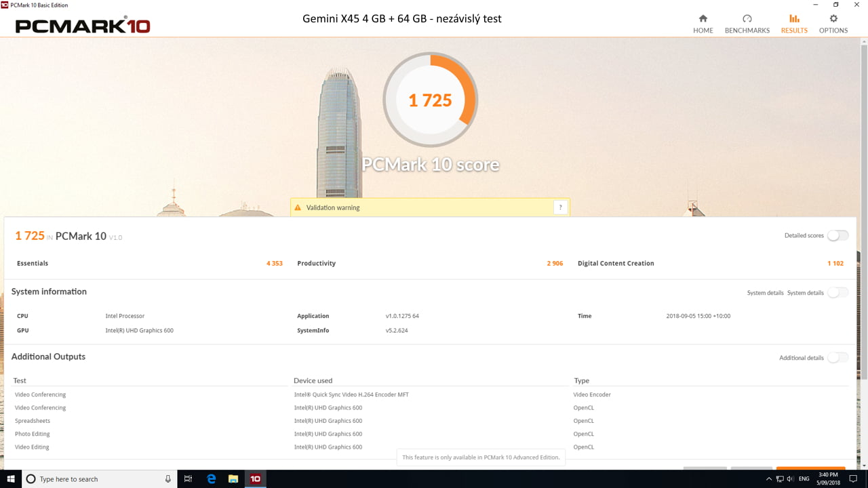The height and width of the screenshot is (488, 868).
Task: Launch Microsoft Edge from the taskbar
Action: (211, 479)
